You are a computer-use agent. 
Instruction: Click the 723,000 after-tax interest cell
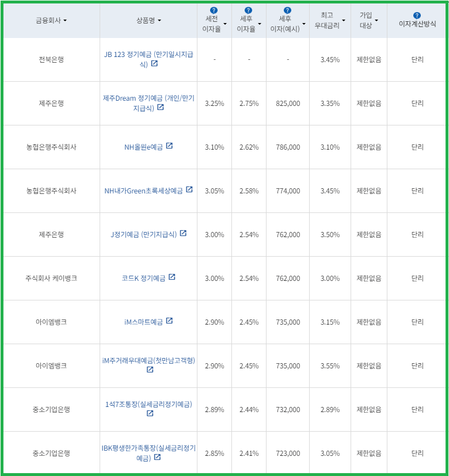pos(288,453)
